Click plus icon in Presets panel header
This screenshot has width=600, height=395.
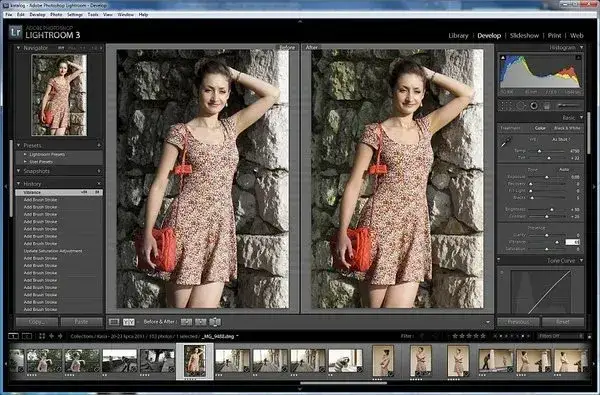[x=99, y=145]
